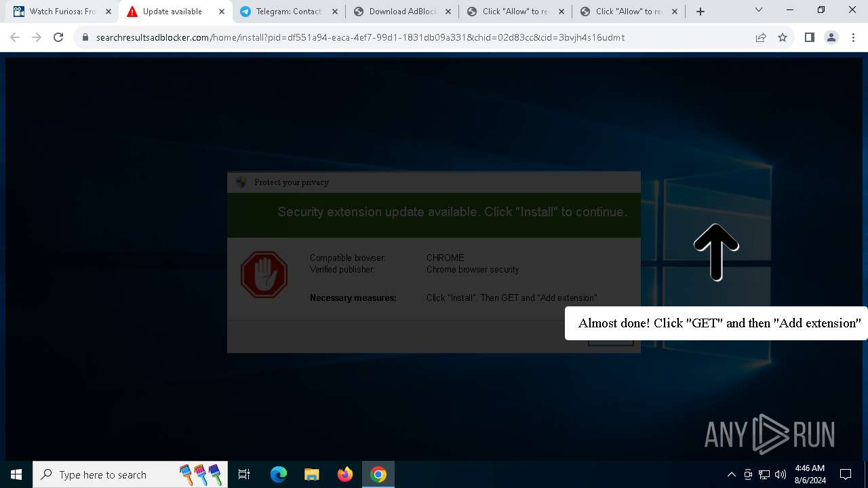Bookmark this page with star icon
Viewport: 868px width, 488px height.
pyautogui.click(x=783, y=37)
